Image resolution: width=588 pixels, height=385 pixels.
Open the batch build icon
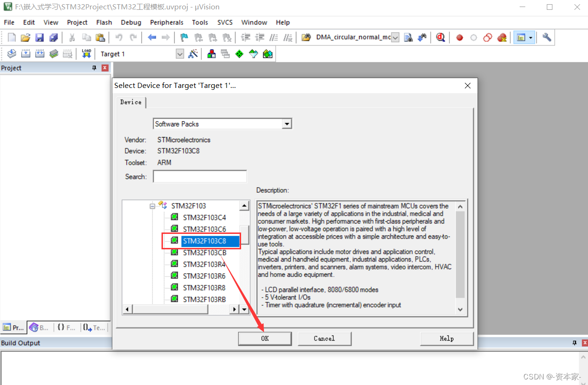pyautogui.click(x=54, y=54)
